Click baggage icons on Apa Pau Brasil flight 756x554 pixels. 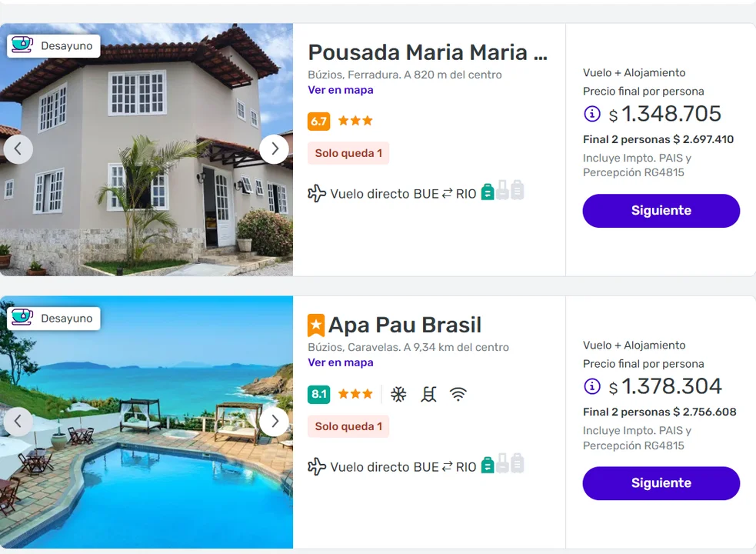(502, 464)
